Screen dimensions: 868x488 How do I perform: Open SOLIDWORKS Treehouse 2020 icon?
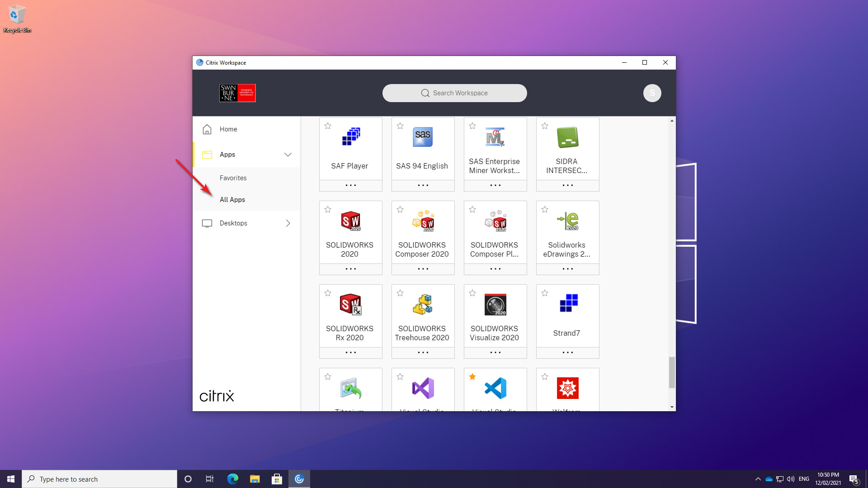(423, 305)
